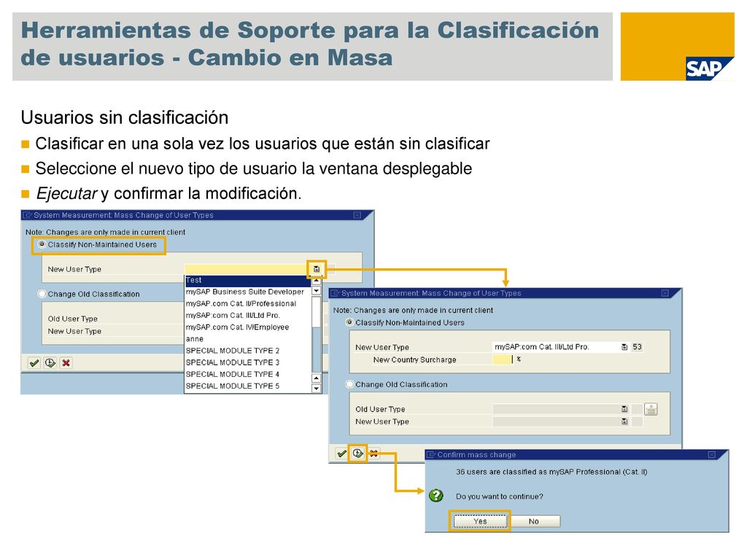Click the list scrollbar's bottom down arrow

click(x=317, y=388)
